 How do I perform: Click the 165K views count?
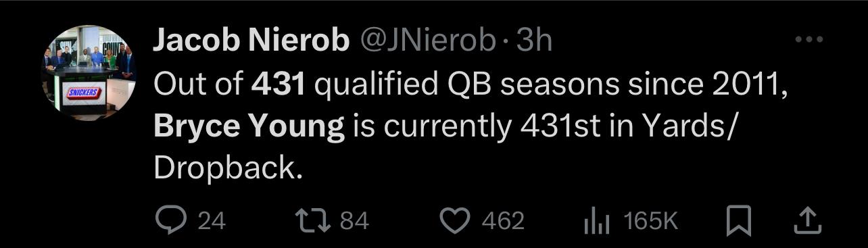650,221
